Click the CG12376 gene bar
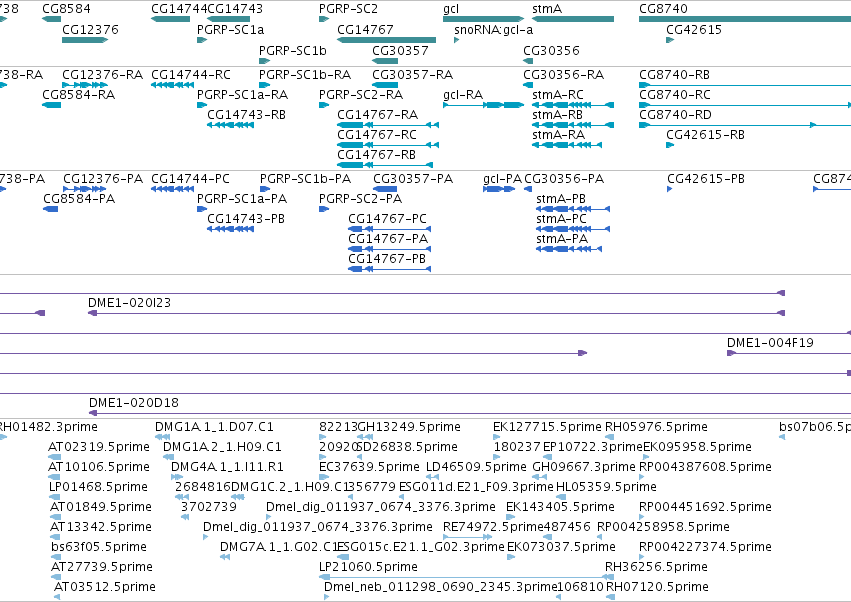The image size is (851, 602). (x=85, y=40)
